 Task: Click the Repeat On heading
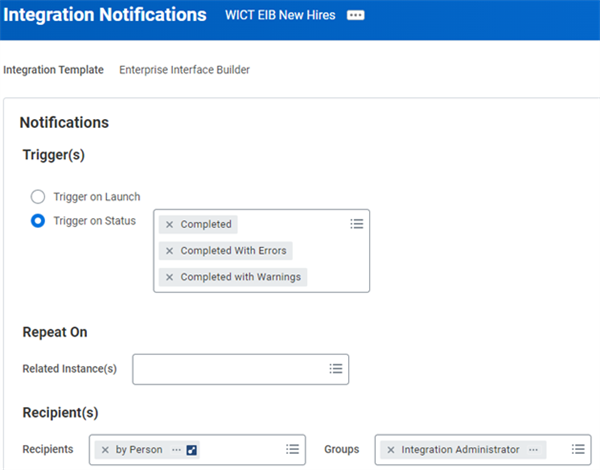pyautogui.click(x=55, y=332)
